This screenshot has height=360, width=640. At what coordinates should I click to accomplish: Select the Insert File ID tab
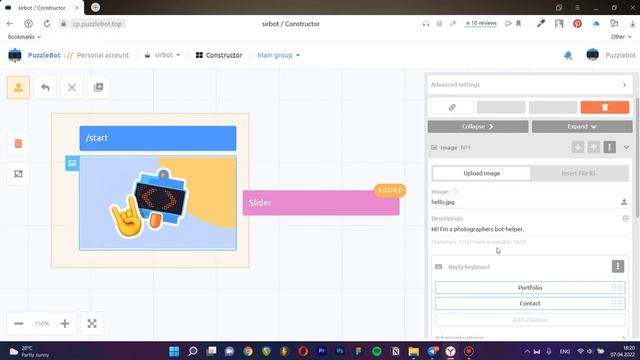[579, 173]
